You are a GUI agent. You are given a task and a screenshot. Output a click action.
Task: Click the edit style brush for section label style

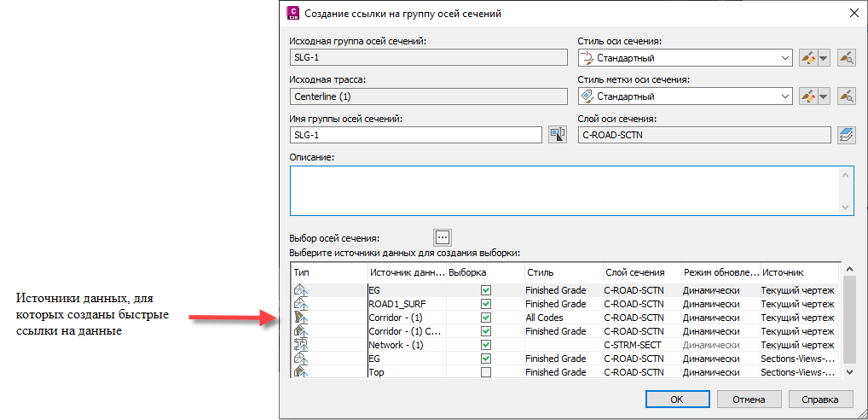click(807, 96)
